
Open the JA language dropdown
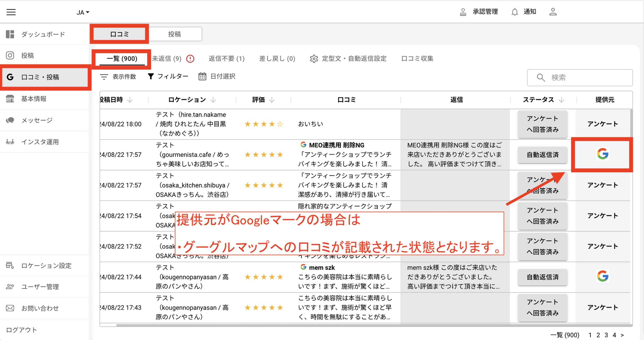click(x=82, y=12)
